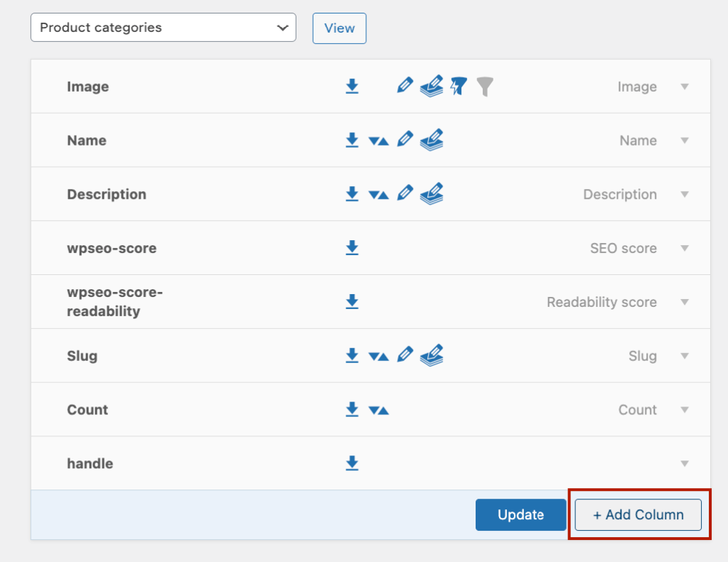Click the export icon in Description row

pyautogui.click(x=352, y=194)
